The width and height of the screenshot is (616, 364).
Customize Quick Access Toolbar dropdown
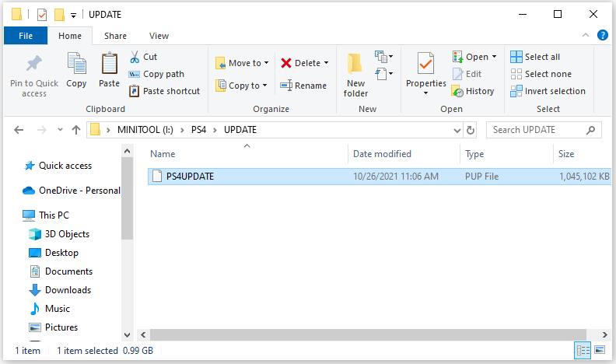[x=73, y=16]
